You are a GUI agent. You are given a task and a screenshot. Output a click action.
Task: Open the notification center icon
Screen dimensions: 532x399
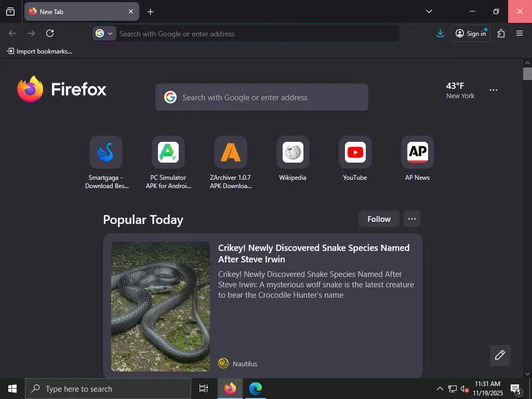tap(515, 389)
